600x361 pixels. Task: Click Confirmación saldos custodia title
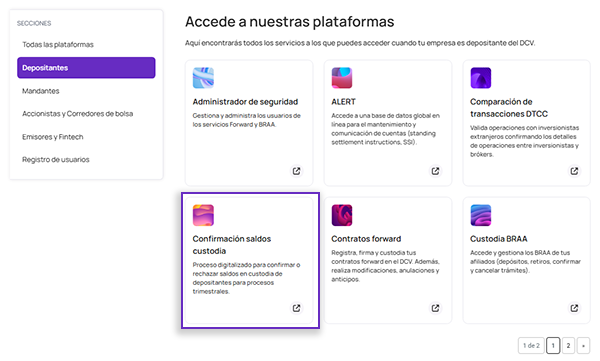point(232,245)
